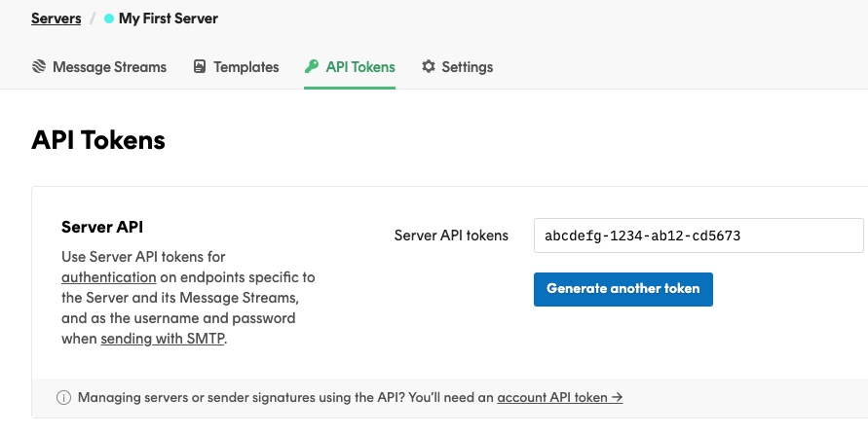Click the Server API section heading
This screenshot has width=868, height=435.
point(102,227)
